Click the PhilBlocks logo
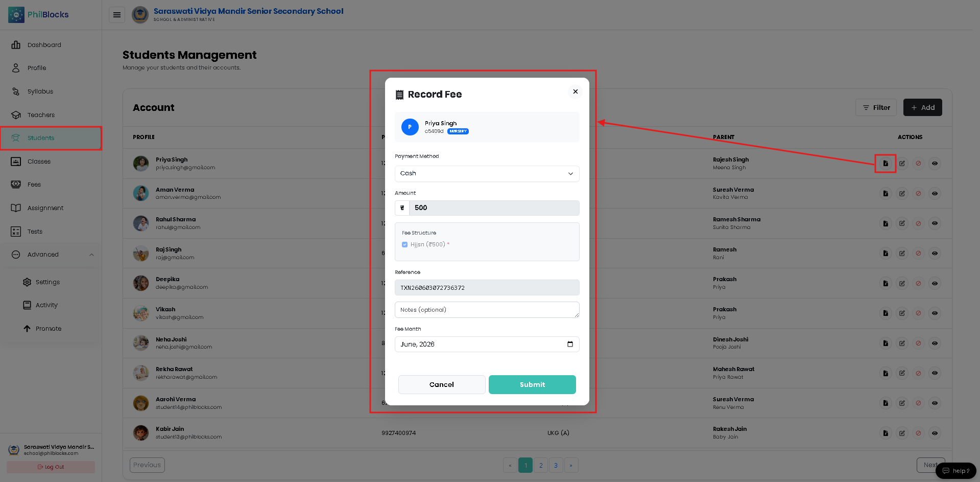Screen dimensions: 980x482 click(38, 15)
